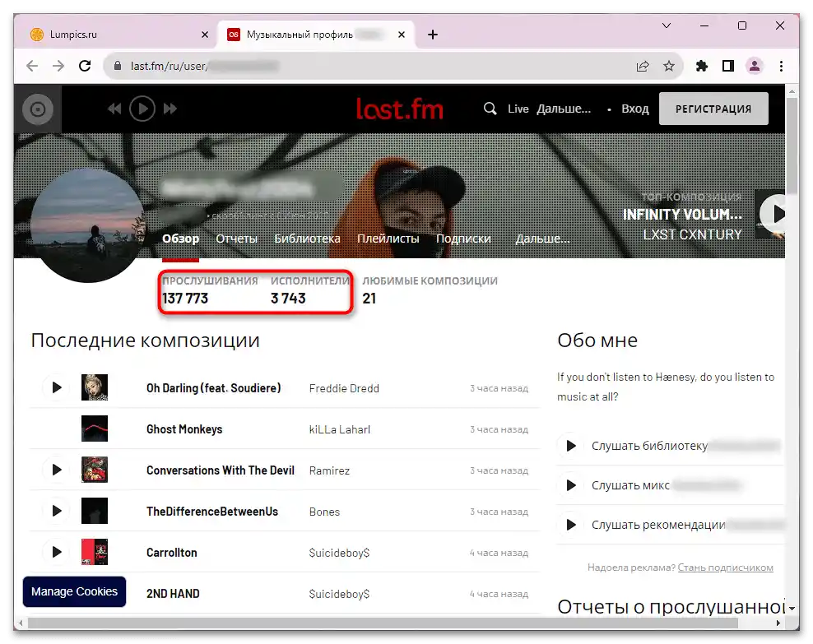Open the kiLLa Laharl artist link
Screen dimensions: 813x644
tap(340, 429)
